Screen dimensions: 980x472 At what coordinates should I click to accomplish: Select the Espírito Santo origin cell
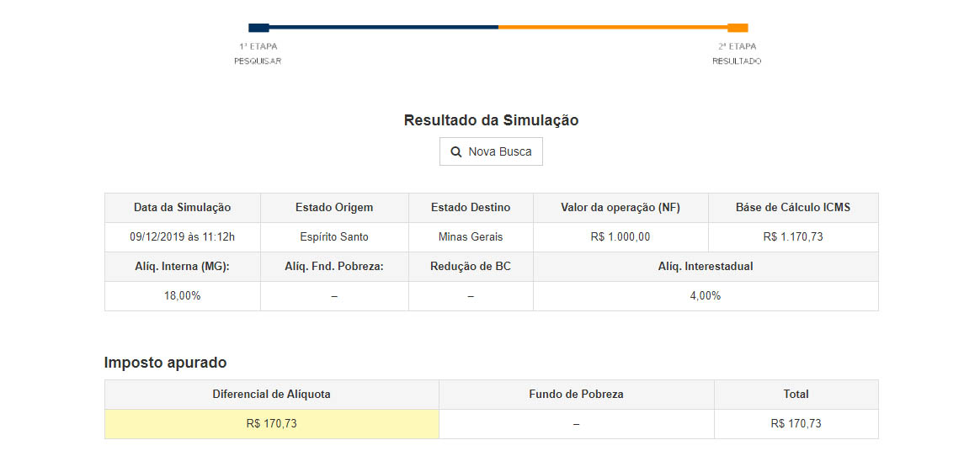coord(334,237)
